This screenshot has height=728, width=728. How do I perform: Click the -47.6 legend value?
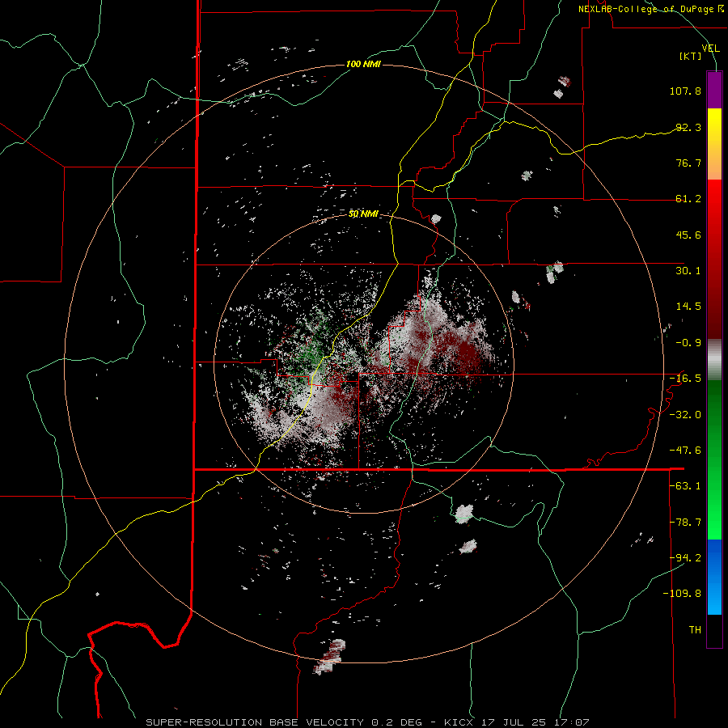point(685,451)
